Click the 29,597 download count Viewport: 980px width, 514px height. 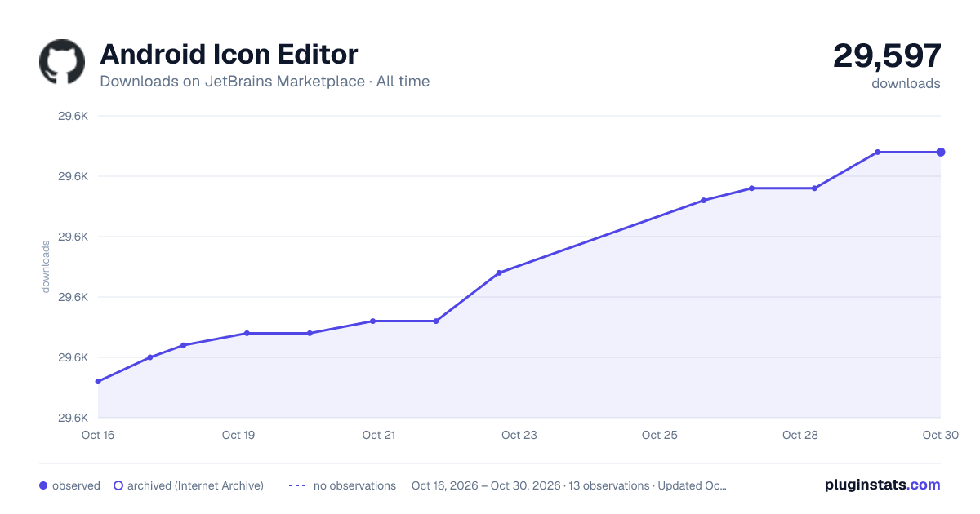(887, 55)
